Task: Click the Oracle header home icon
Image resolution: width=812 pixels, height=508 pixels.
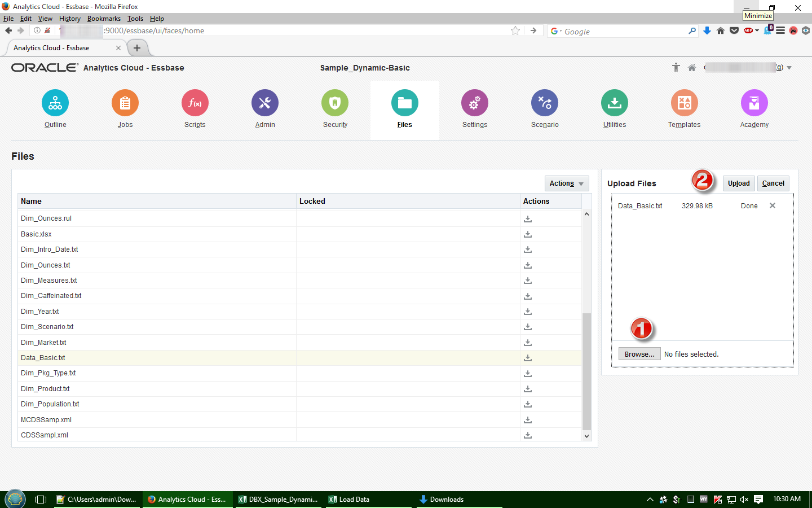Action: click(x=692, y=68)
